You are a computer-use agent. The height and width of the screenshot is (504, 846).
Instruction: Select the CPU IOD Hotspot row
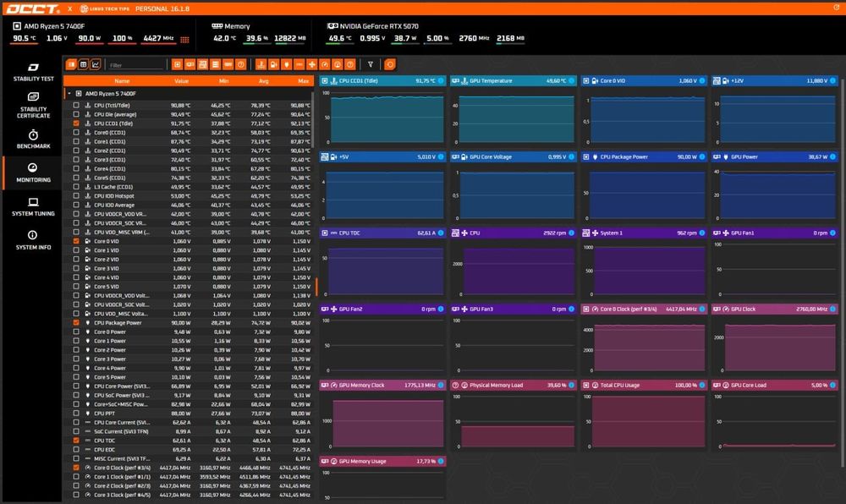(x=188, y=195)
